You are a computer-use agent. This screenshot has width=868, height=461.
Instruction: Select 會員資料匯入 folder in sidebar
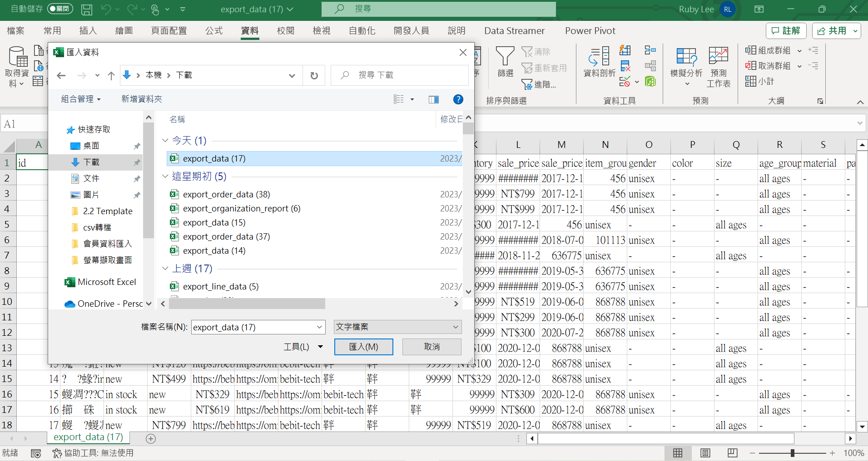tap(107, 244)
